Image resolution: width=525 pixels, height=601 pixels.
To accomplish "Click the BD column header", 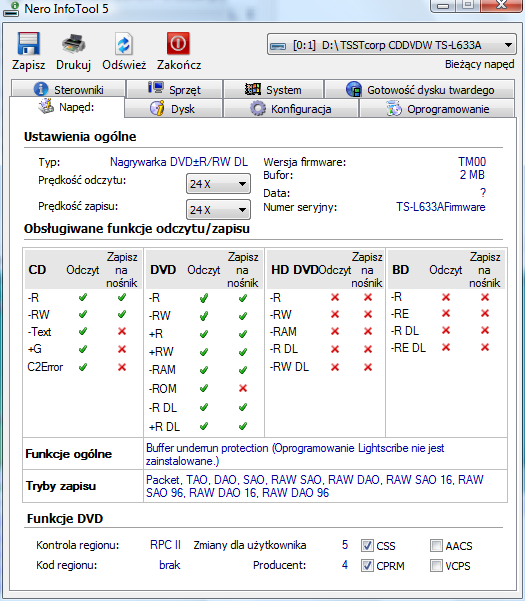I will [400, 270].
